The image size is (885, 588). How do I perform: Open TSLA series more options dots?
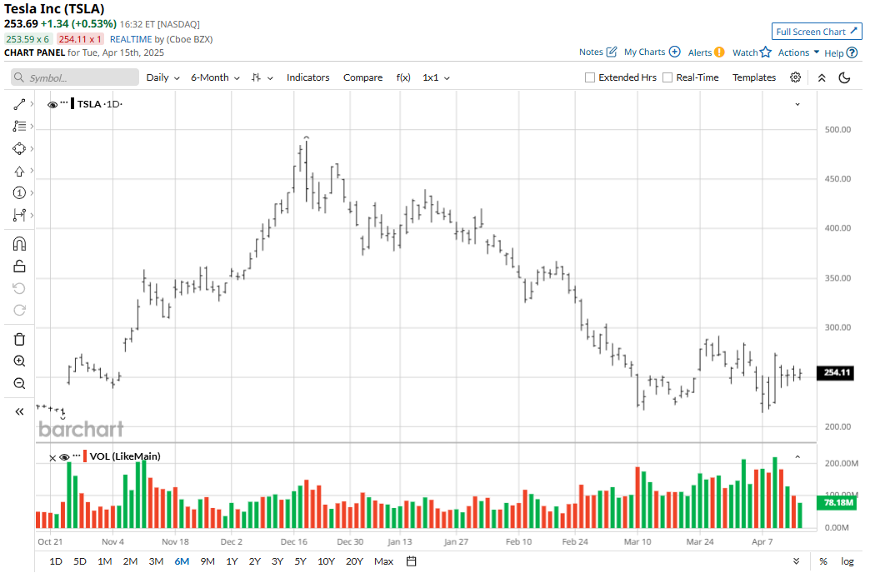click(x=64, y=102)
